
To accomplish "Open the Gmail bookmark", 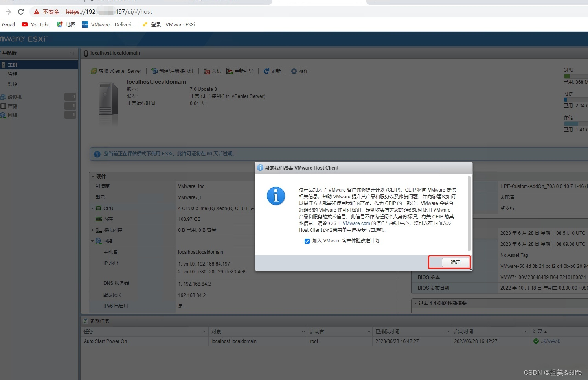I will pyautogui.click(x=8, y=24).
